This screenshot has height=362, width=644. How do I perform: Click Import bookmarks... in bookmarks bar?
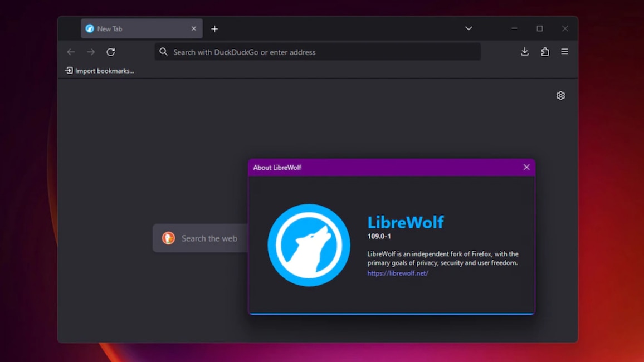click(100, 71)
